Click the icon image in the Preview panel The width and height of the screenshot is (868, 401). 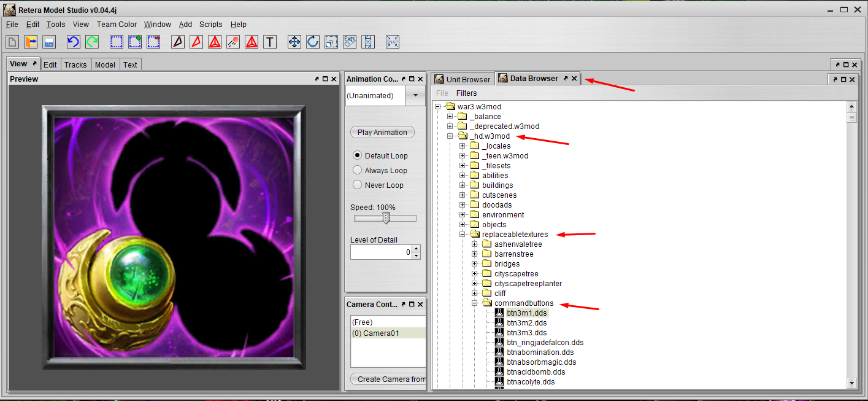(174, 237)
